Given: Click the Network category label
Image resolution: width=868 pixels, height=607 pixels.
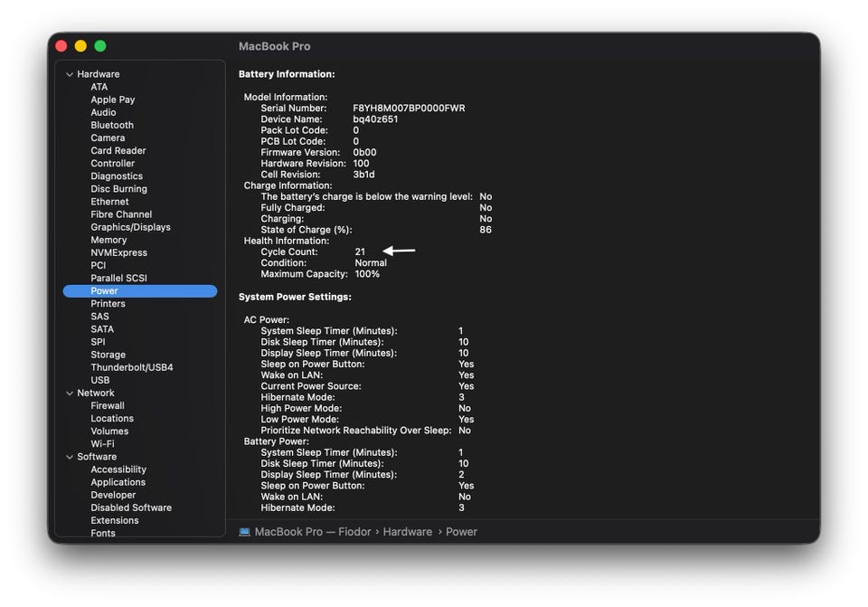Looking at the screenshot, I should [95, 394].
